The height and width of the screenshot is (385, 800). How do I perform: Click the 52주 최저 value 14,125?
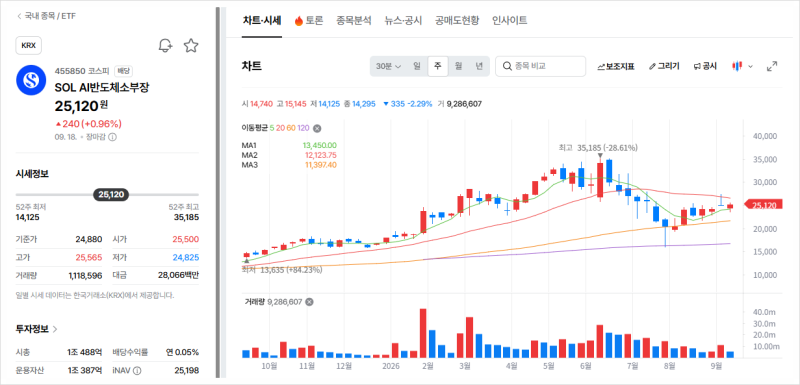click(28, 217)
